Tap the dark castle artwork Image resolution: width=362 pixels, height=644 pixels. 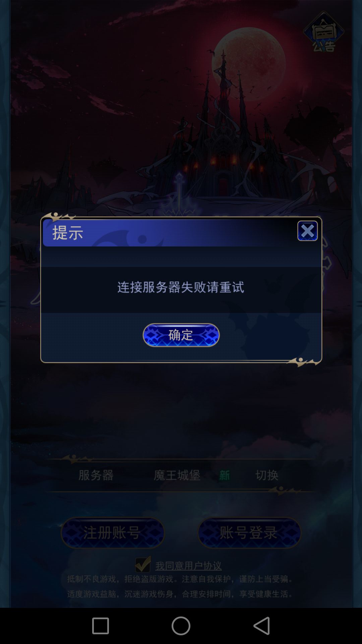click(x=221, y=141)
